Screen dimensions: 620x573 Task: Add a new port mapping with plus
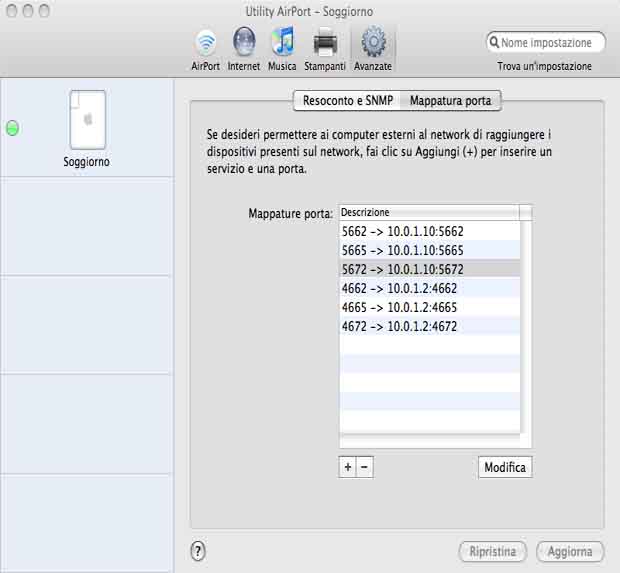348,467
